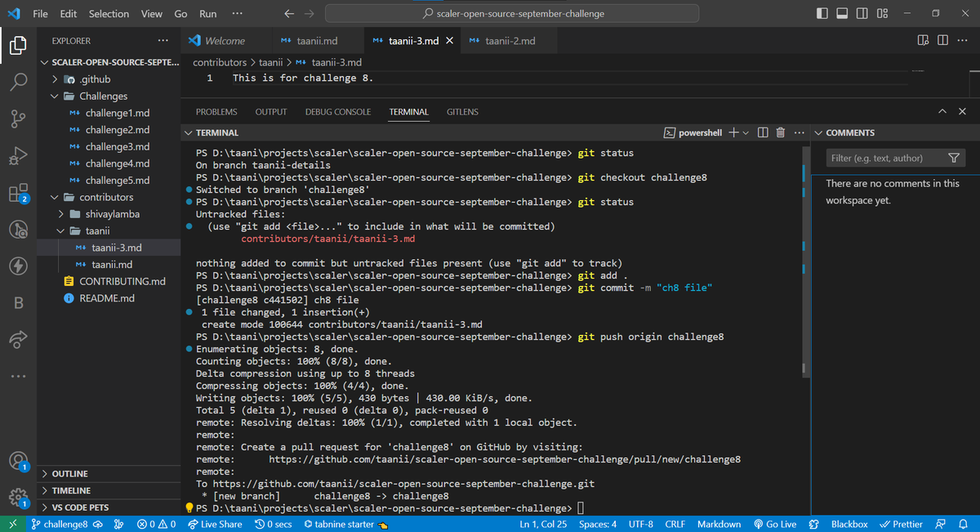980x532 pixels.
Task: Open the Manage gear icon
Action: click(18, 498)
